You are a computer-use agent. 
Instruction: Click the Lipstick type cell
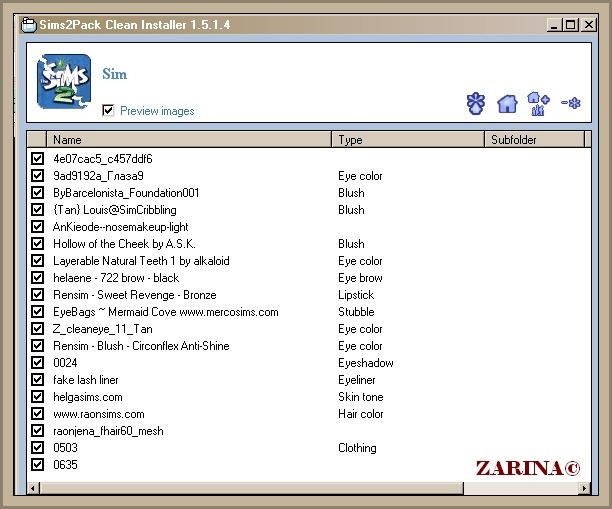point(356,295)
